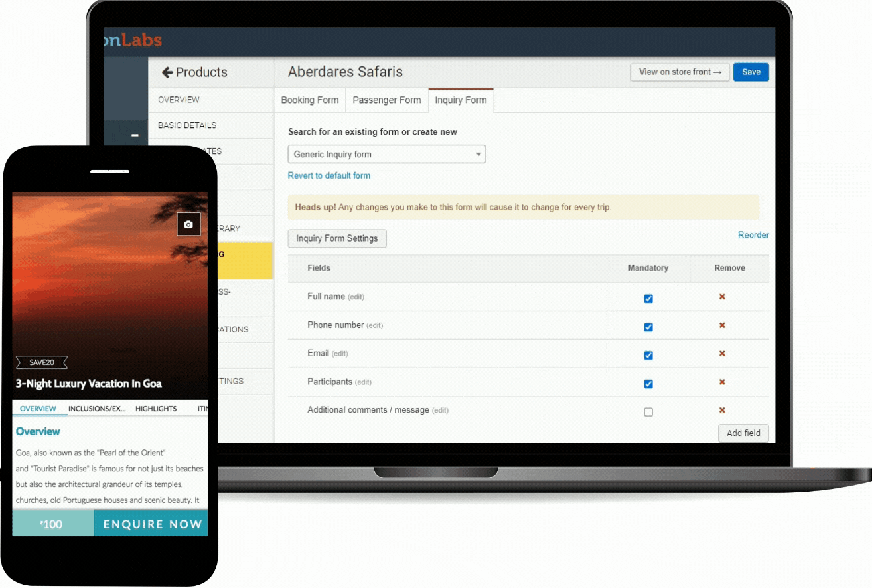Remove the Participants field

point(722,382)
